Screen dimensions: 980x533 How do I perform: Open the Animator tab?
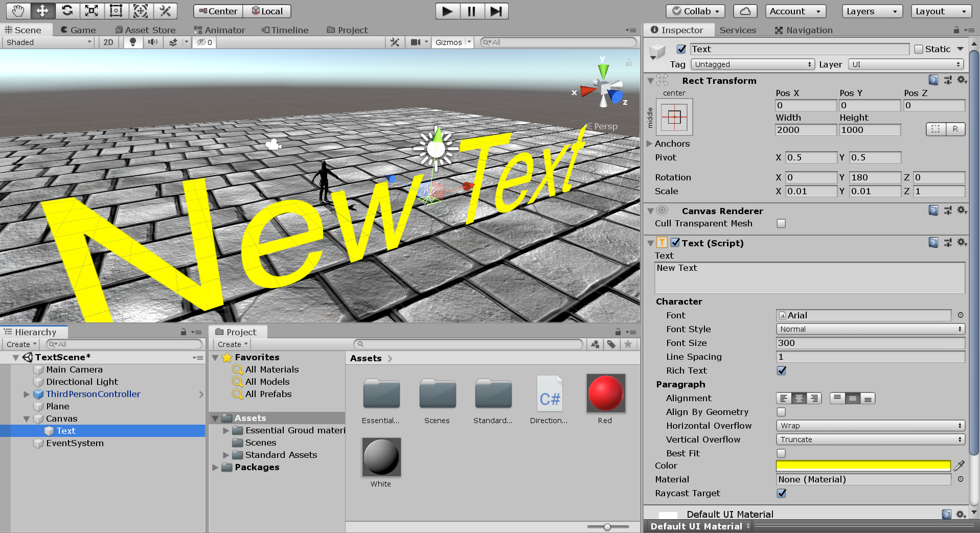point(219,30)
